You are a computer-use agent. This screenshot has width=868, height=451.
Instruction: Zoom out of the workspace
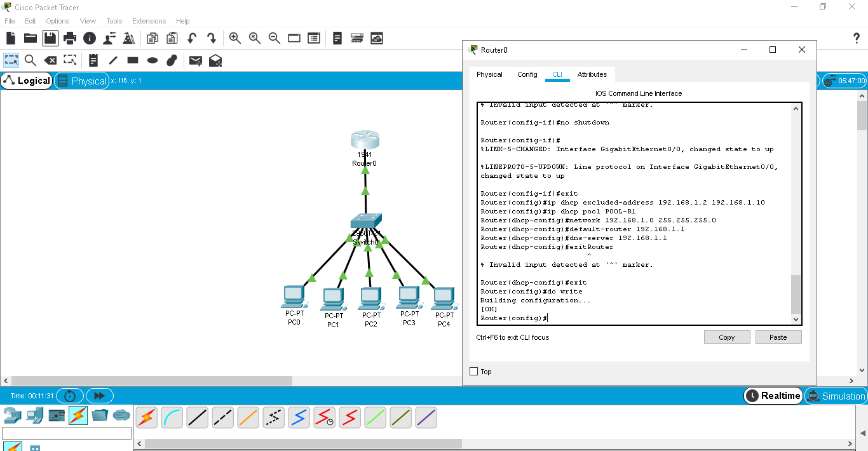pos(275,38)
